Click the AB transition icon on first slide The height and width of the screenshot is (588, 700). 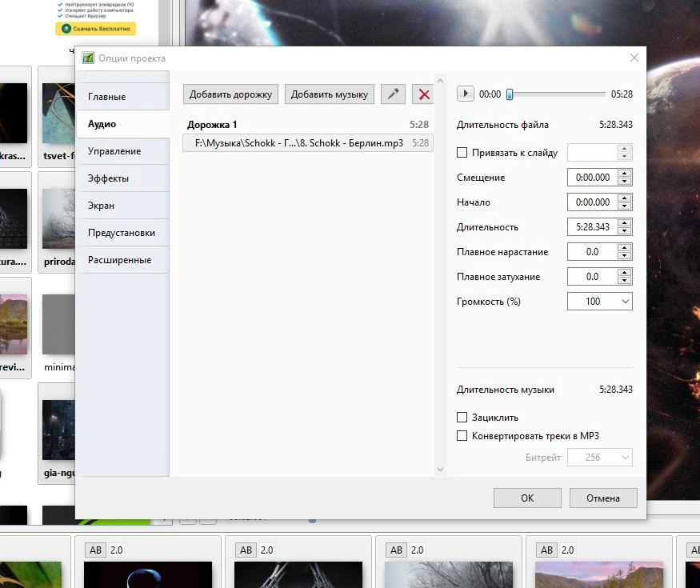(95, 550)
